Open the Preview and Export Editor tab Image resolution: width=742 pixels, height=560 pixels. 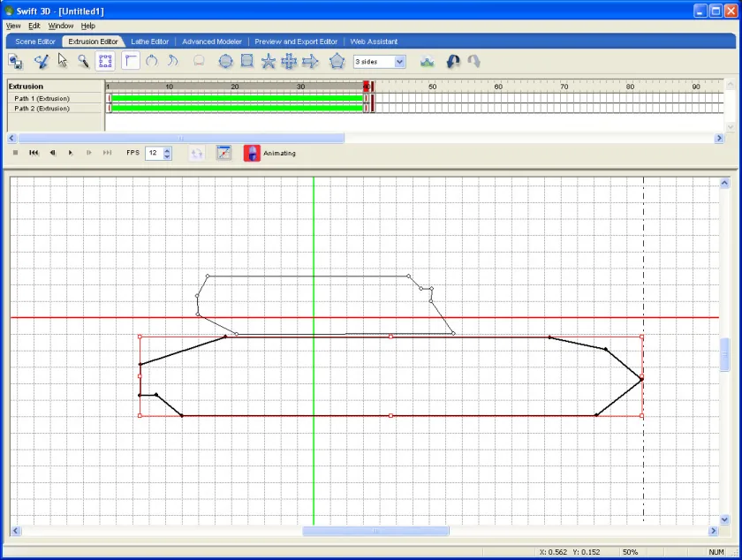click(296, 42)
